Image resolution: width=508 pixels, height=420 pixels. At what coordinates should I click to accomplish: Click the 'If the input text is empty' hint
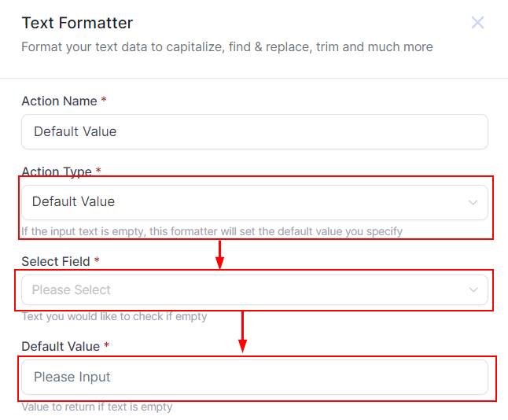(x=212, y=231)
